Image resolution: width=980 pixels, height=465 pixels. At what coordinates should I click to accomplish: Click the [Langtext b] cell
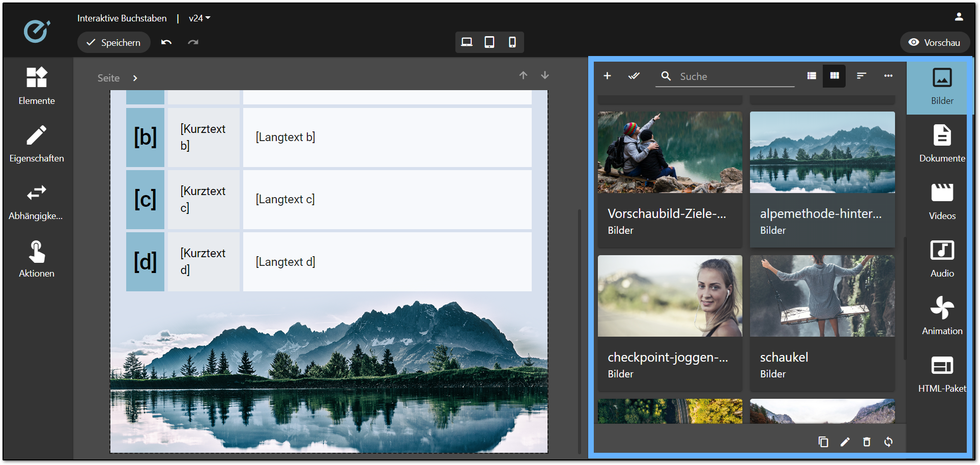coord(387,137)
